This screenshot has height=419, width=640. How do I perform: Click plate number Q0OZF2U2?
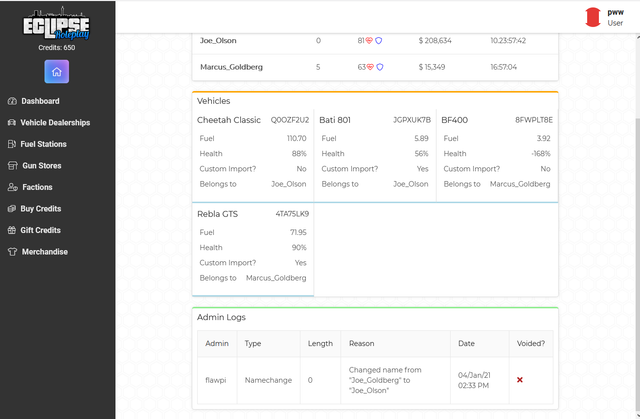[x=290, y=120]
